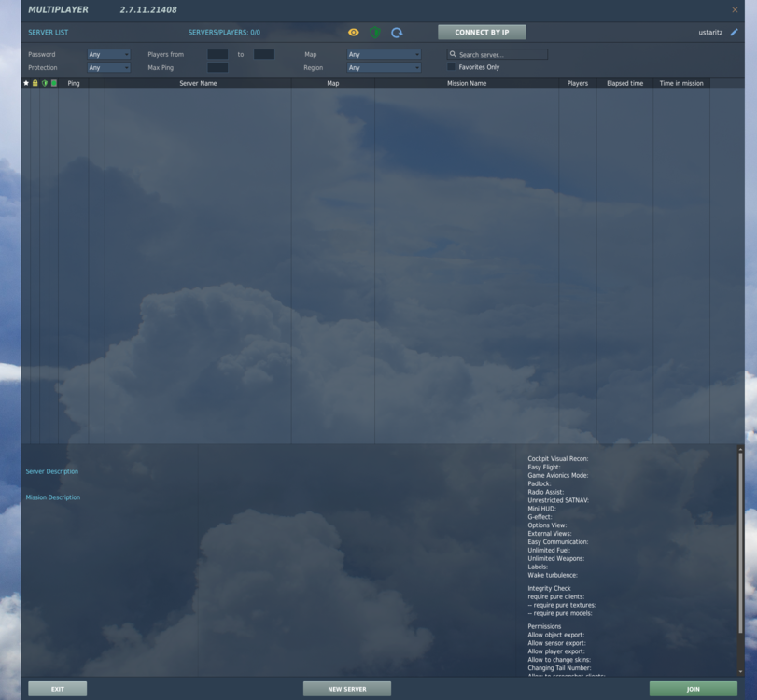The width and height of the screenshot is (757, 700).
Task: Edit player name with pencil icon
Action: (734, 33)
